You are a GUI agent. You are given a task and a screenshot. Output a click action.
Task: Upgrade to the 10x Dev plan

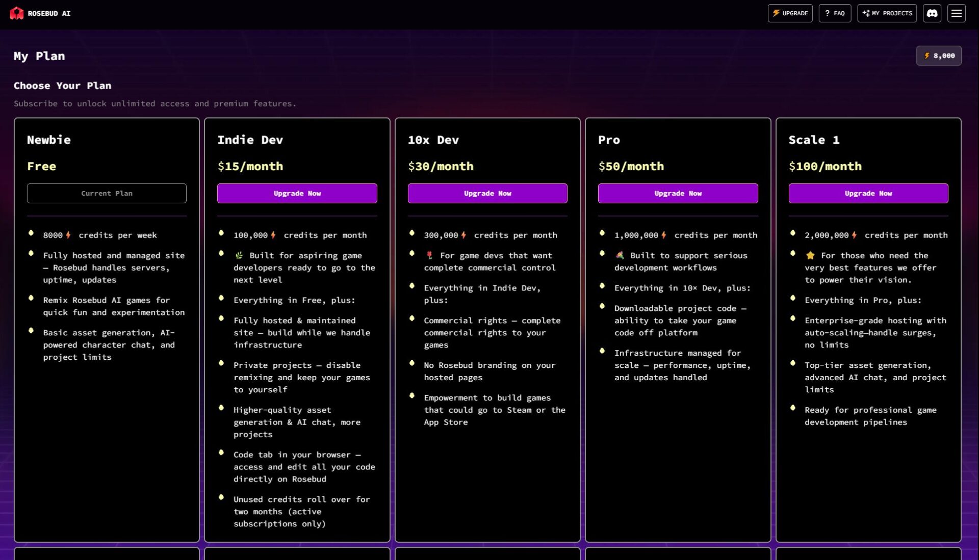coord(487,194)
